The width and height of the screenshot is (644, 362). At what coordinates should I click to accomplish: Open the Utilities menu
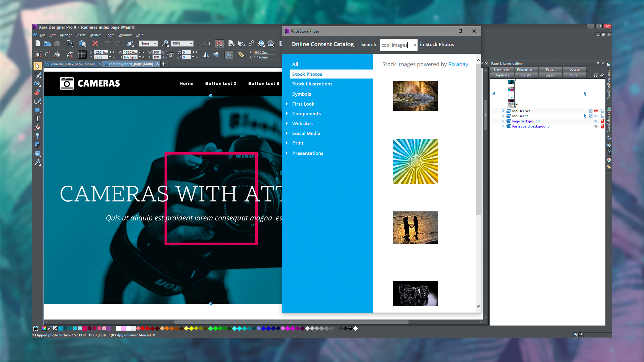95,35
